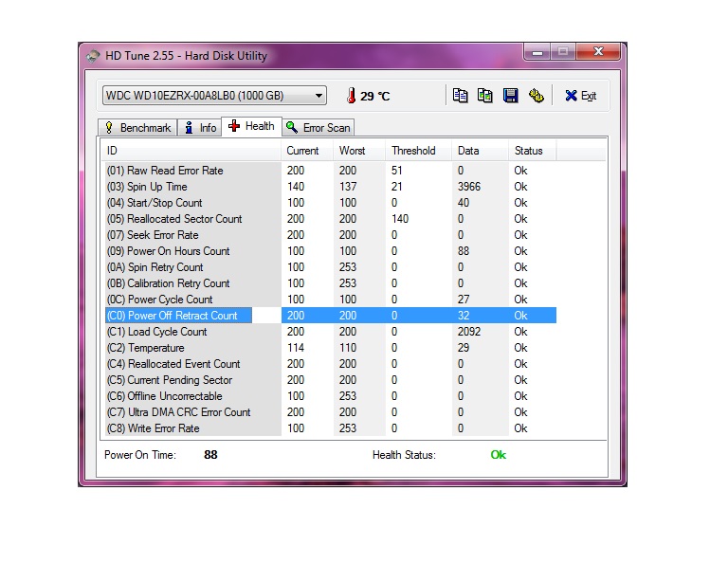Select the Health tab
Image resolution: width=728 pixels, height=582 pixels.
(x=251, y=126)
